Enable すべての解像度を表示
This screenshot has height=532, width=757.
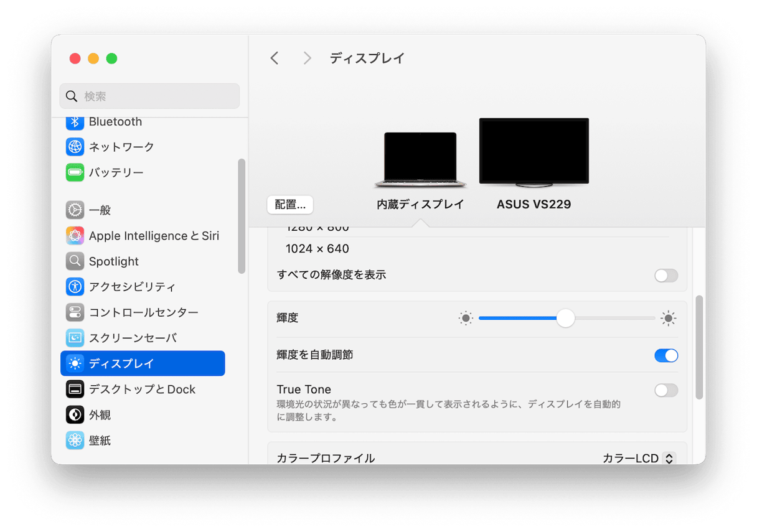665,276
